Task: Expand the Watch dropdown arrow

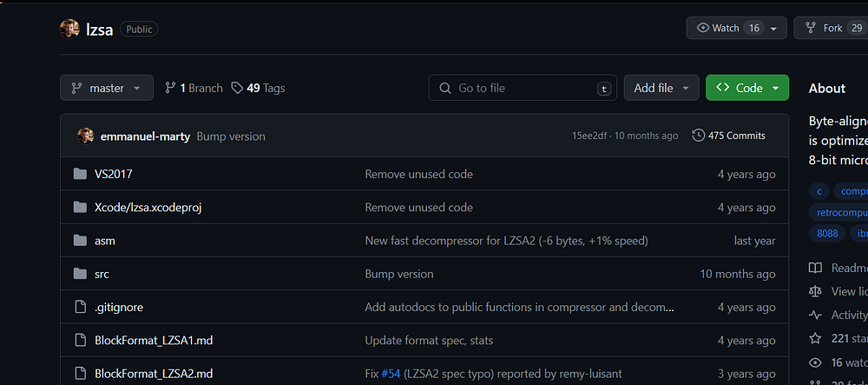Action: click(774, 29)
